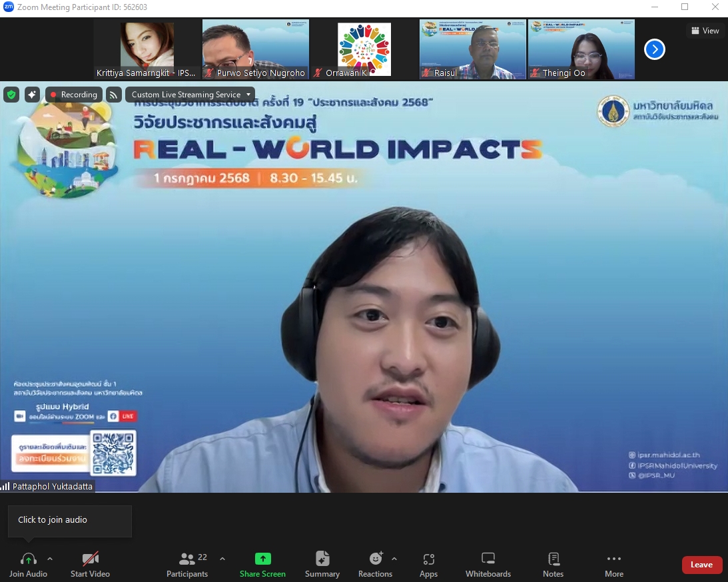Click the live streaming broadcast icon
Image resolution: width=728 pixels, height=582 pixels.
click(x=114, y=95)
